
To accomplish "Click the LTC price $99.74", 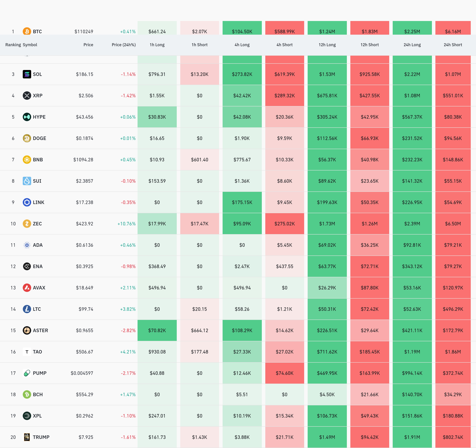I will click(x=86, y=309).
